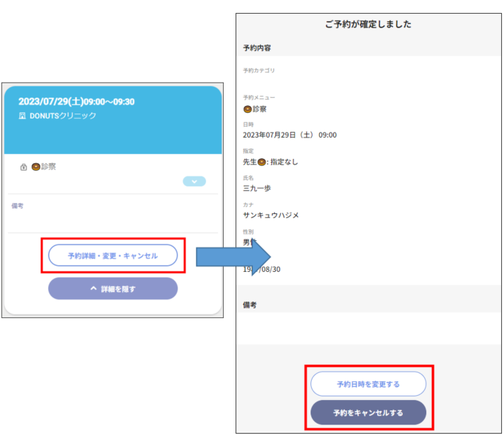The width and height of the screenshot is (504, 435).
Task: Click ご予約が確定しました title
Action: click(368, 24)
